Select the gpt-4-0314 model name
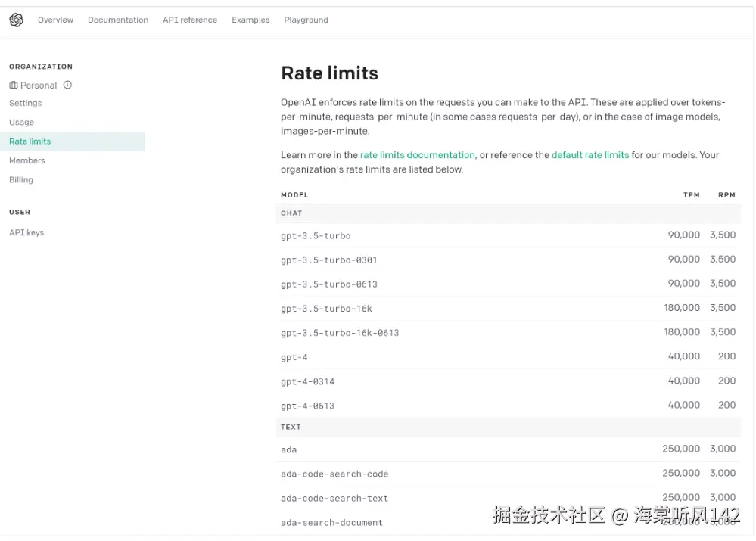 coord(307,381)
